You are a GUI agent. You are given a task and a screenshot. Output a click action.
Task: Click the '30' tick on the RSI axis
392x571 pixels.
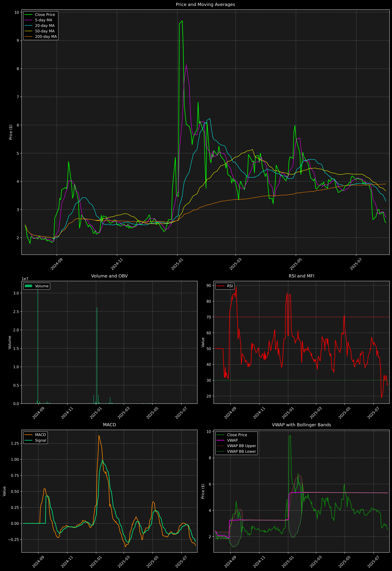coord(209,380)
